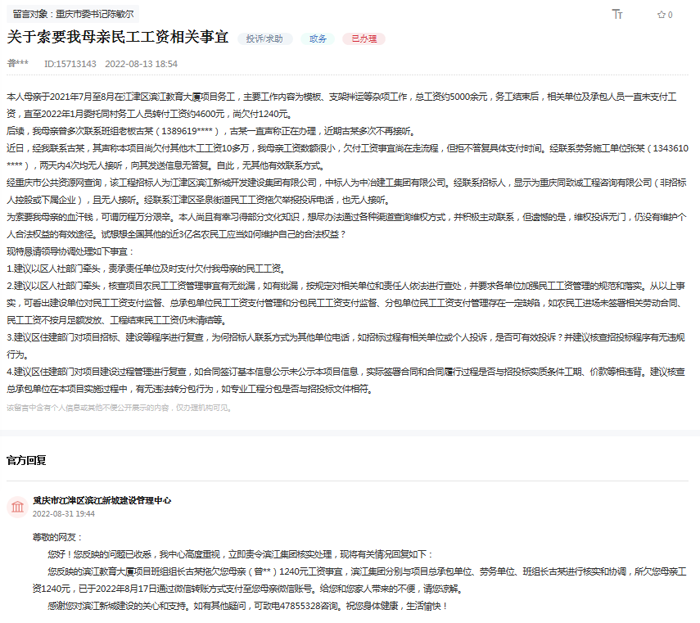700x623 pixels.
Task: Click the phone number 47855328 in the reply
Action: (x=291, y=606)
